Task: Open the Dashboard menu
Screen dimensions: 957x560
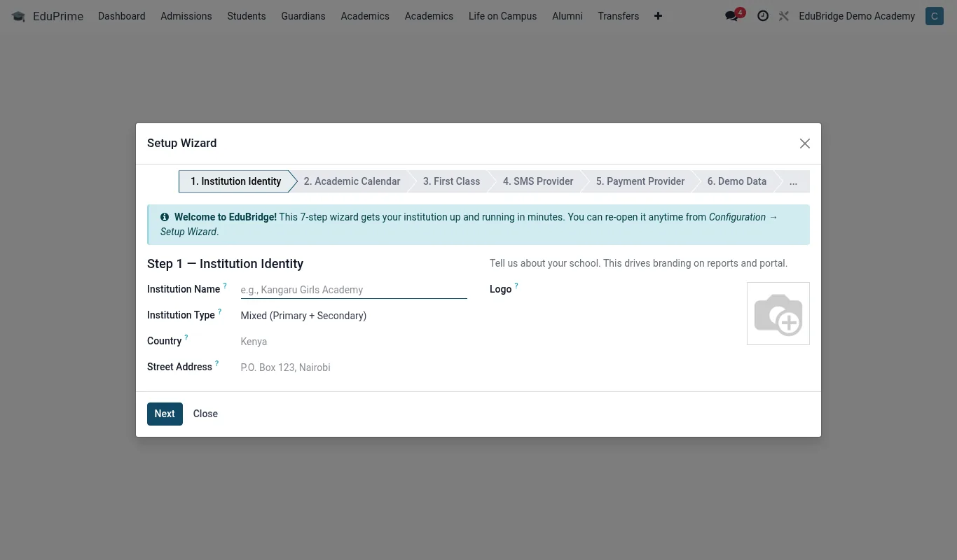Action: [x=122, y=16]
